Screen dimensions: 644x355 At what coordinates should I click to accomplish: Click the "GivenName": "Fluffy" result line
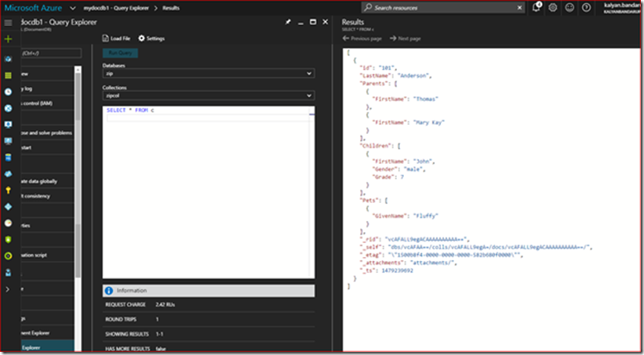(405, 216)
